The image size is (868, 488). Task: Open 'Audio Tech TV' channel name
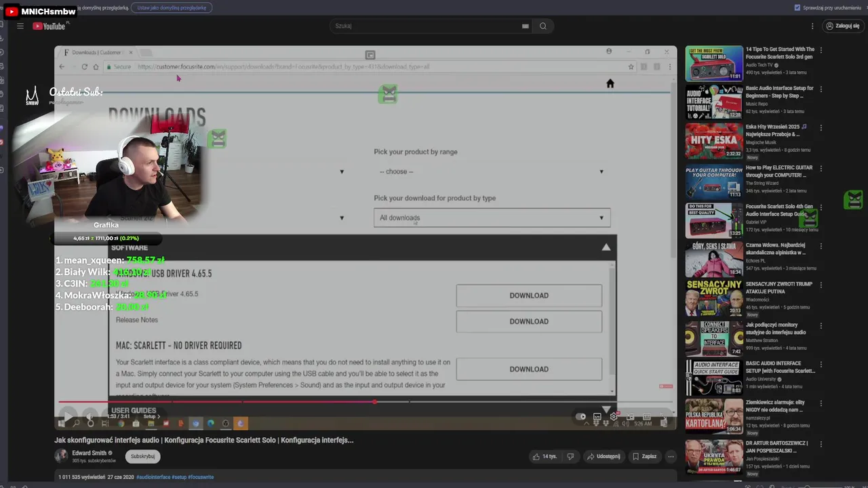click(x=760, y=65)
